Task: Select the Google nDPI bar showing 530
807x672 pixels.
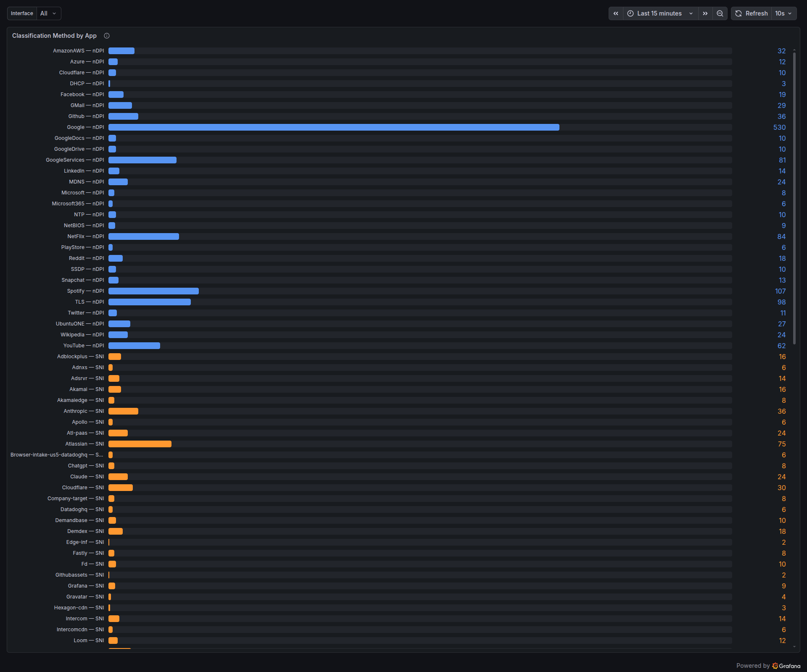Action: [332, 127]
